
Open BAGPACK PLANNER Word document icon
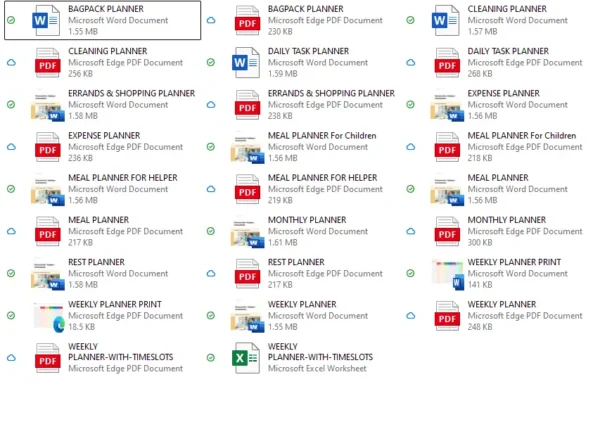coord(46,20)
